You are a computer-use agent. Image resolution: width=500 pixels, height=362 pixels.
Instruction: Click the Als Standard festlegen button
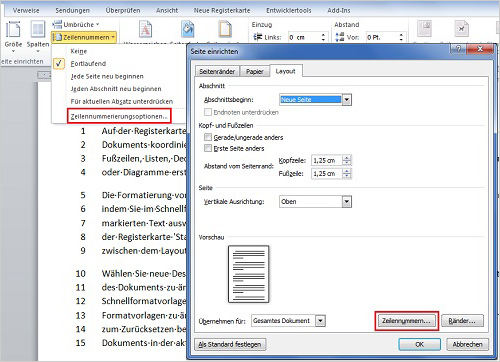pyautogui.click(x=230, y=344)
